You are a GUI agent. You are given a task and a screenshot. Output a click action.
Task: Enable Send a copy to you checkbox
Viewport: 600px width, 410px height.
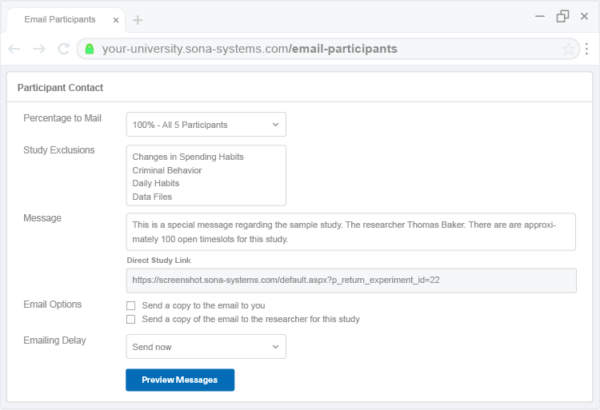pos(131,305)
